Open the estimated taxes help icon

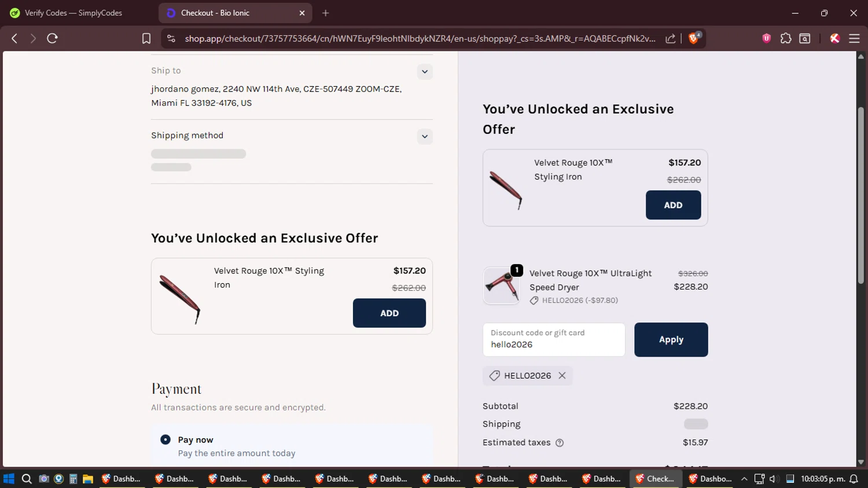coord(560,443)
